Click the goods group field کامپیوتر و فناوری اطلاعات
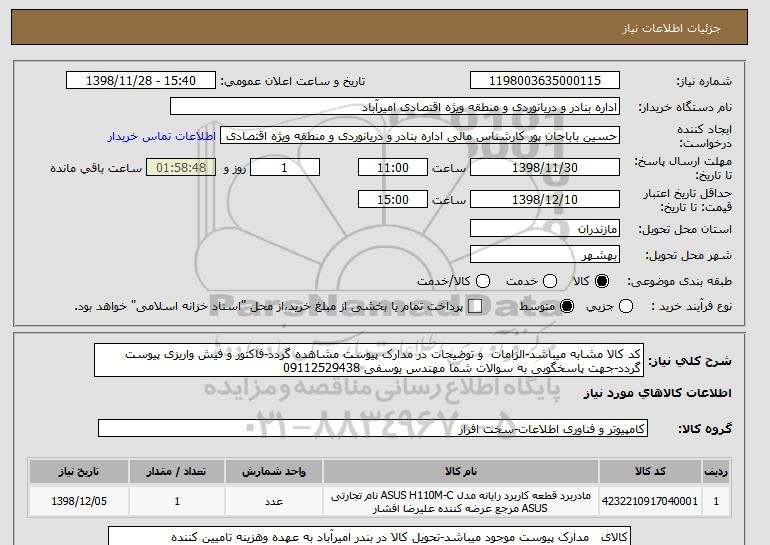Viewport: 770px width, 545px height. [373, 429]
